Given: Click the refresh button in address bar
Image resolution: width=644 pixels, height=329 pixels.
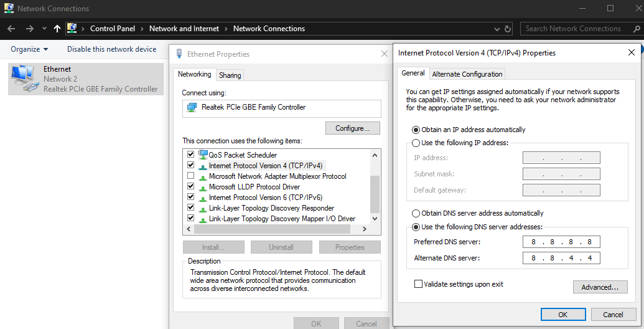Looking at the screenshot, I should pos(508,29).
